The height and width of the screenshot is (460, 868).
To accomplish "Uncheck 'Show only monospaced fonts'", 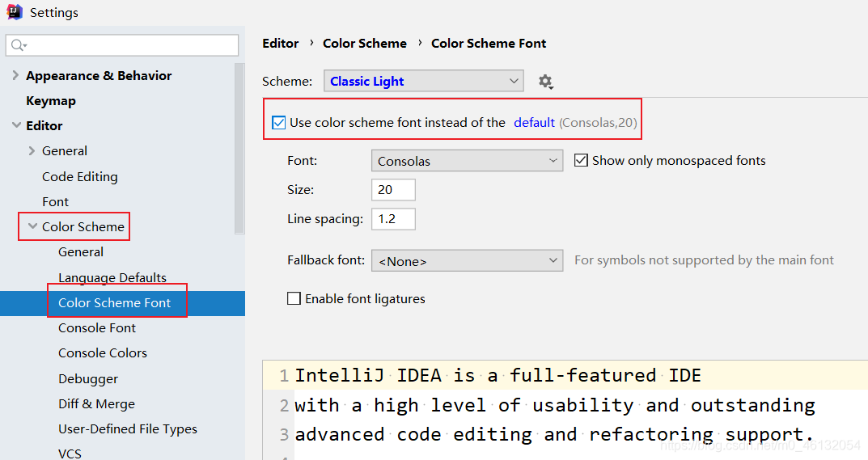I will point(581,161).
